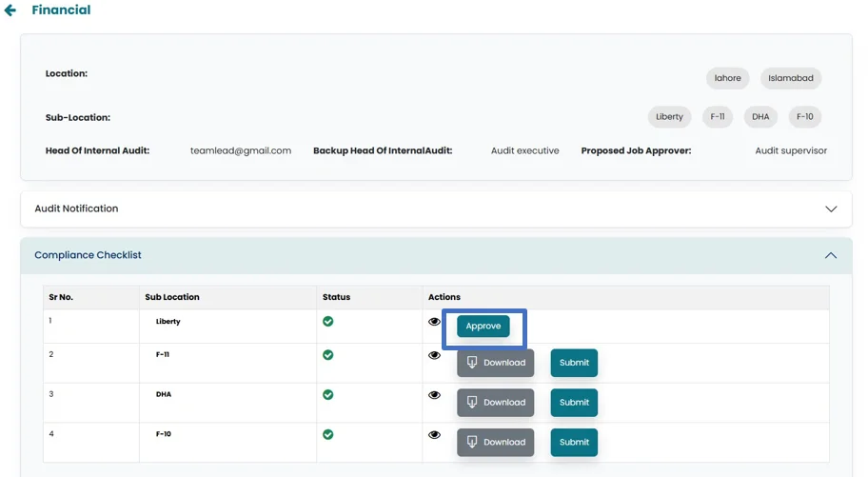View F-11 row using eye icon
This screenshot has width=868, height=477.
[435, 355]
